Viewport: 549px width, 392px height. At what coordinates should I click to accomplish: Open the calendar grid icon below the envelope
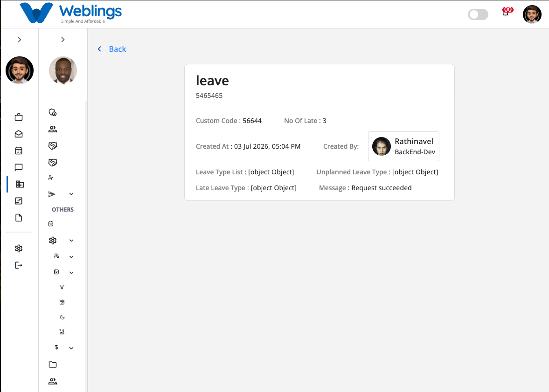(19, 151)
